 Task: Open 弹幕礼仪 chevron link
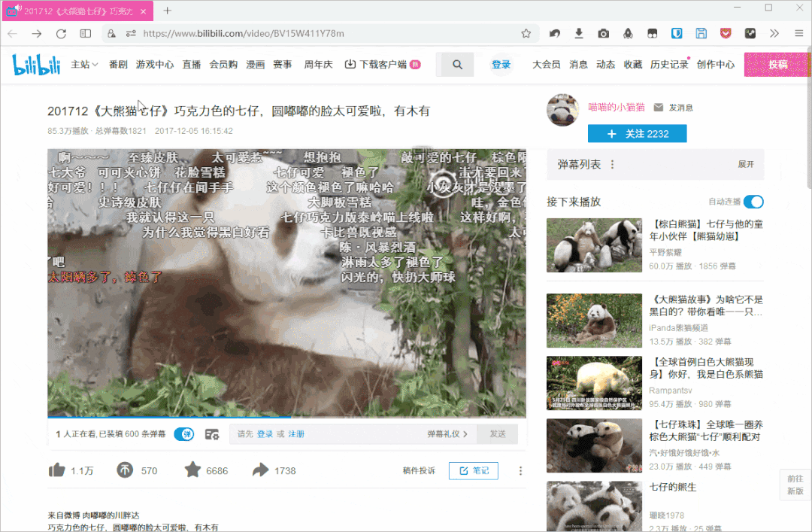coord(447,434)
